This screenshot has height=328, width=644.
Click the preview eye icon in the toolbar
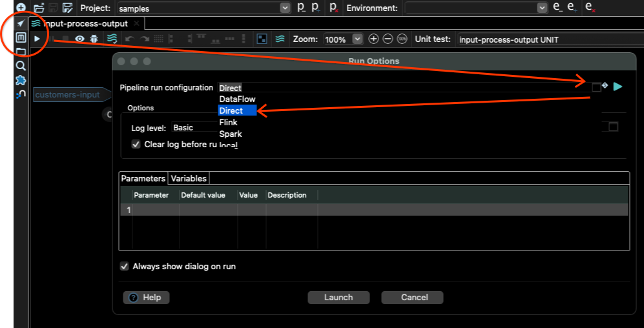[x=79, y=39]
